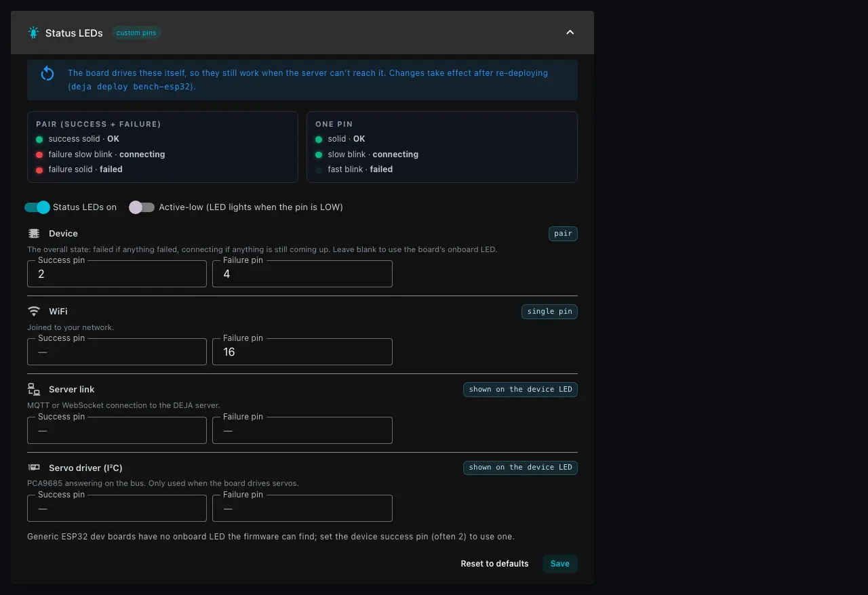This screenshot has width=868, height=595.
Task: Click the green dot beside success solid OK
Action: pyautogui.click(x=39, y=140)
